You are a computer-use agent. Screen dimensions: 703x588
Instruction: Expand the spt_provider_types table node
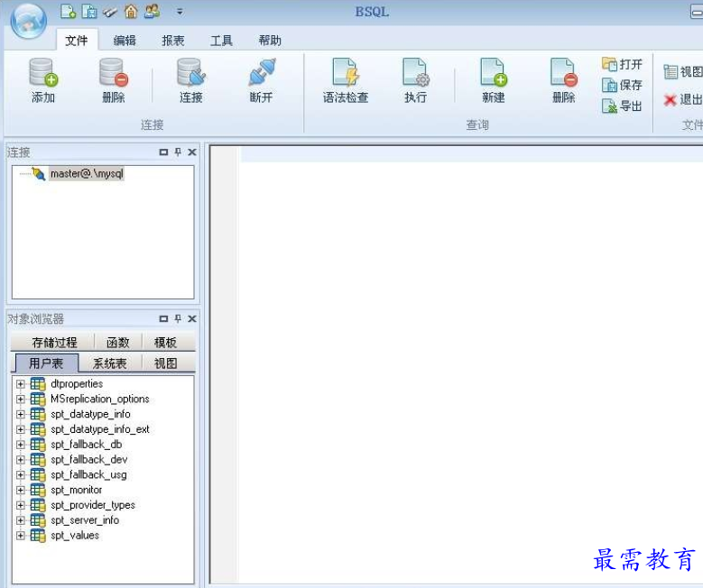pyautogui.click(x=20, y=505)
